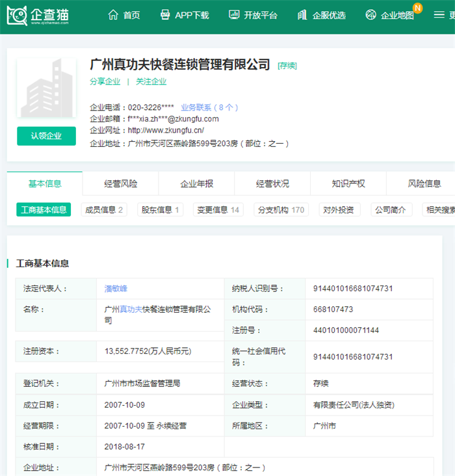455x476 pixels.
Task: Jump to 成员信息 2 section
Action: [x=104, y=210]
